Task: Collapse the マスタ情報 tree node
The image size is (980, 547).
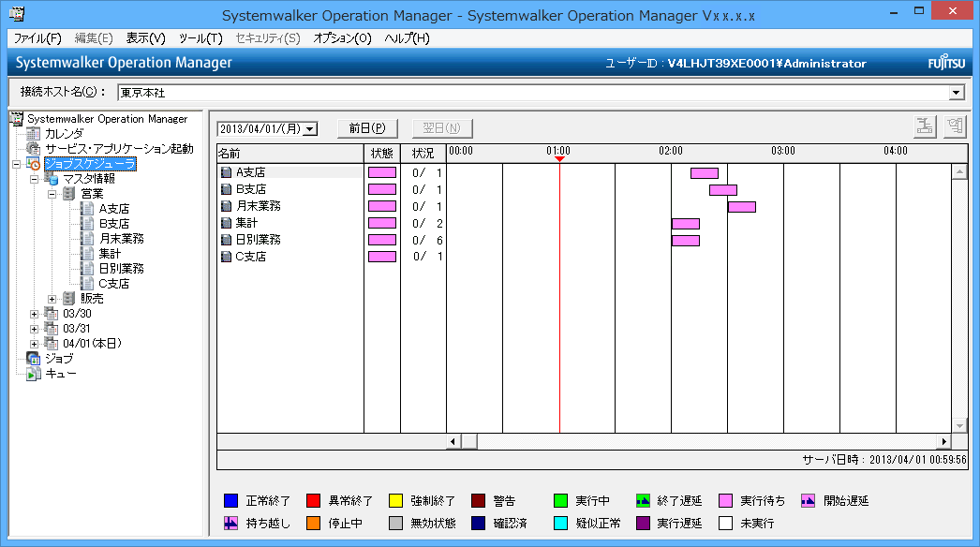Action: [x=34, y=180]
